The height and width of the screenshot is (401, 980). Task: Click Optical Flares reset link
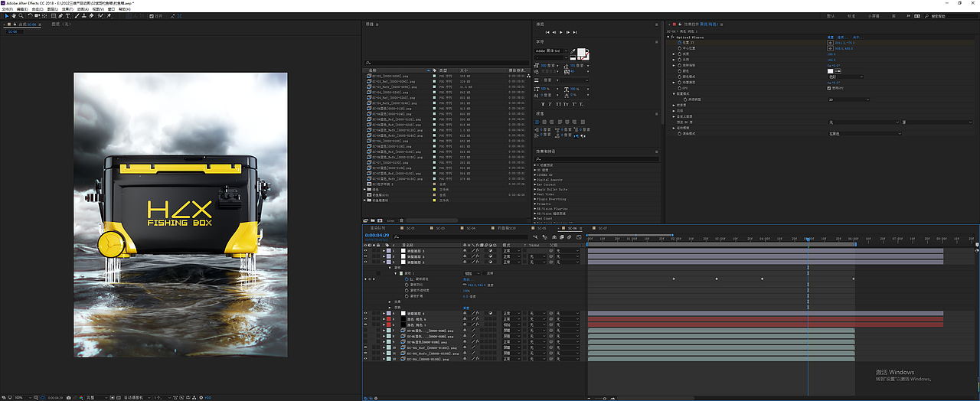point(830,37)
